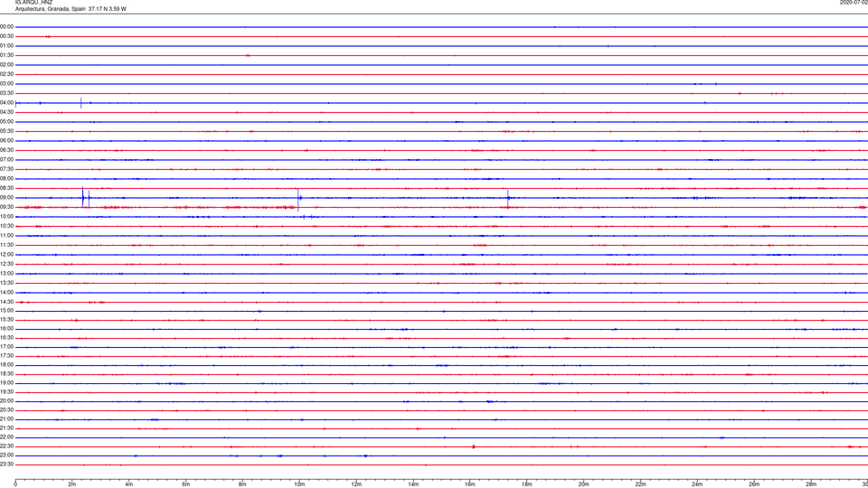Select the 08:30 time row label

[x=6, y=188]
